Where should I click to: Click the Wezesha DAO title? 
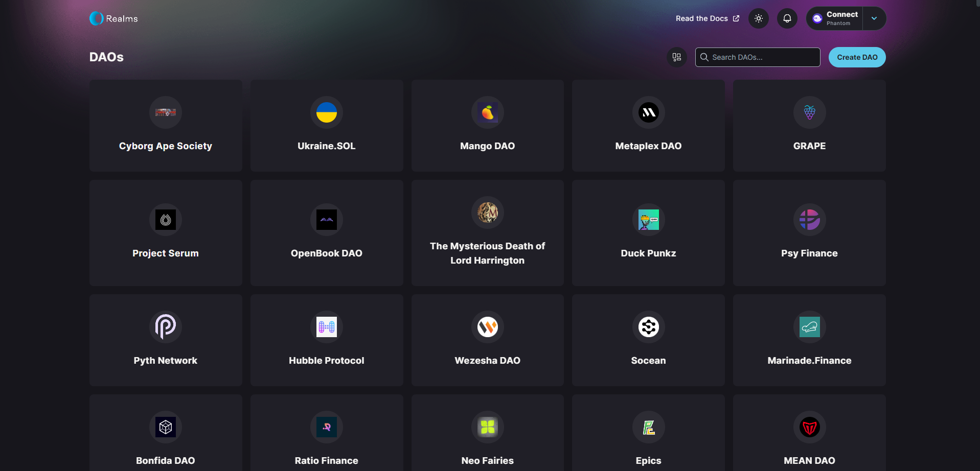[488, 361]
